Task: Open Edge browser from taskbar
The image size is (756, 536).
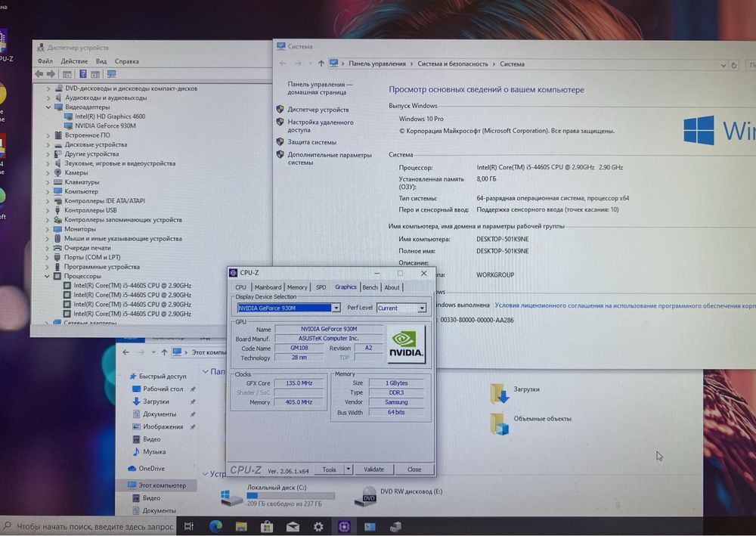Action: (215, 526)
